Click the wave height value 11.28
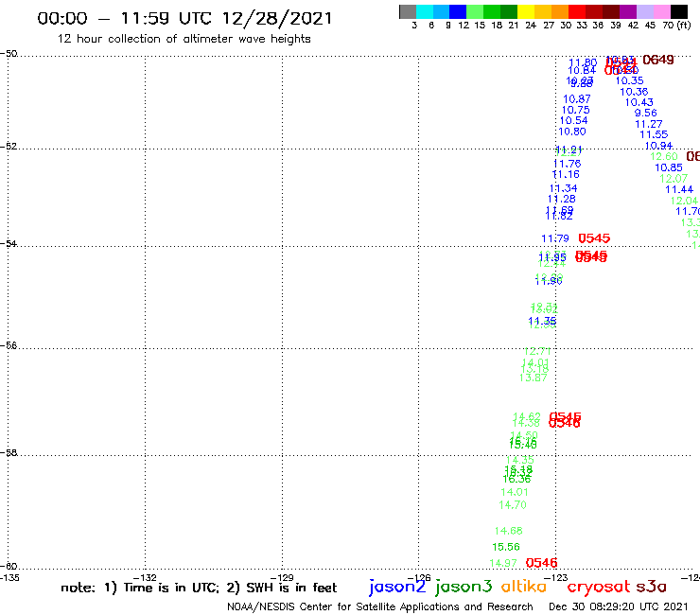 [562, 200]
